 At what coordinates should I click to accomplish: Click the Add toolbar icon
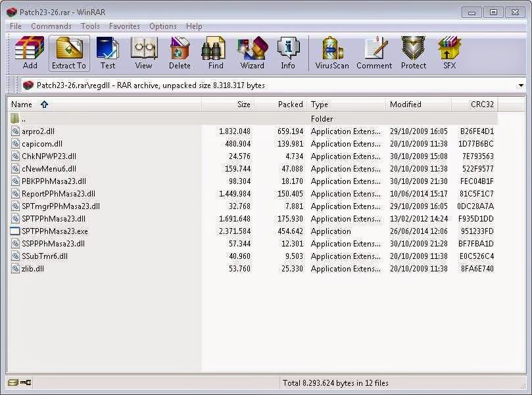(30, 53)
